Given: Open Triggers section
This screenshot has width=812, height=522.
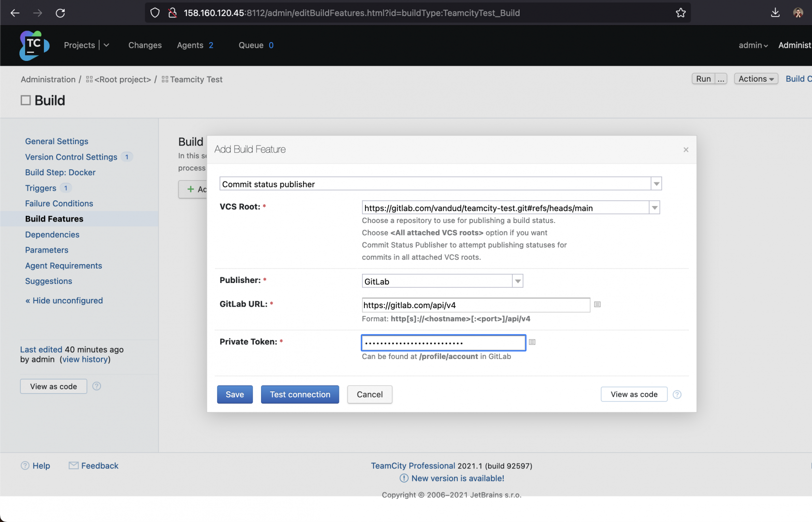Looking at the screenshot, I should (41, 188).
